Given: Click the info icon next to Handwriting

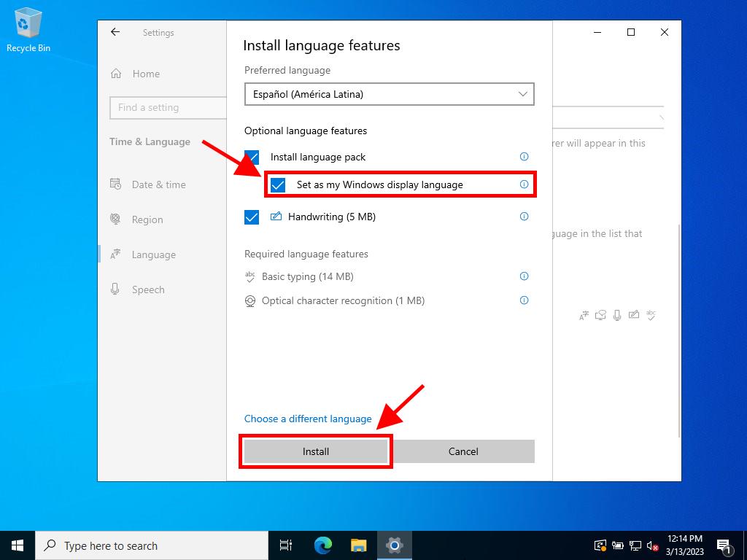Looking at the screenshot, I should pyautogui.click(x=524, y=217).
